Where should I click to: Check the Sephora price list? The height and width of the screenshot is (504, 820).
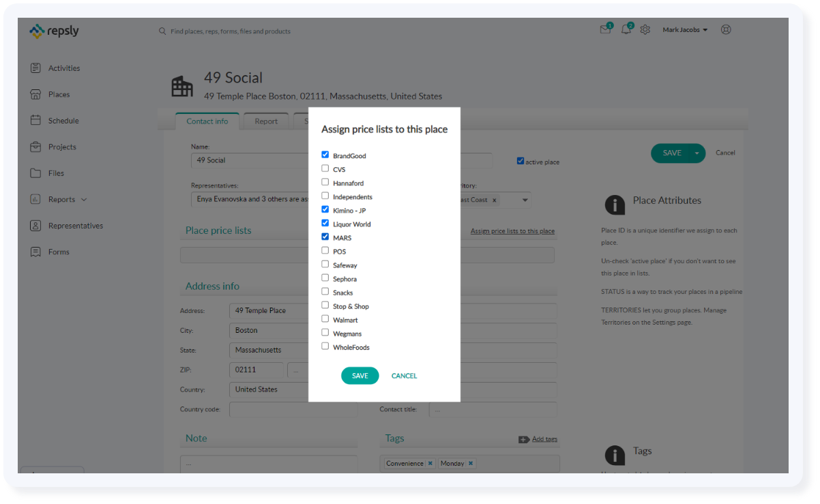325,278
